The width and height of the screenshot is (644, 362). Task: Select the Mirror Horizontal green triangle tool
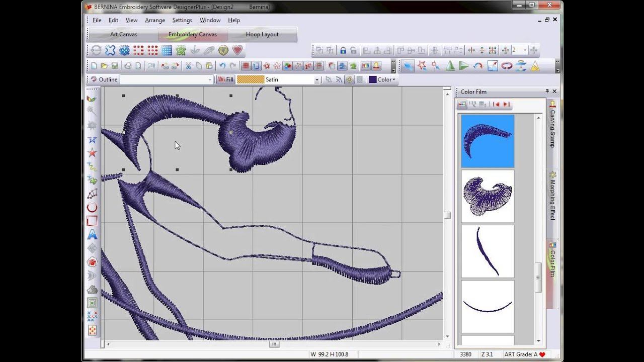pyautogui.click(x=450, y=66)
